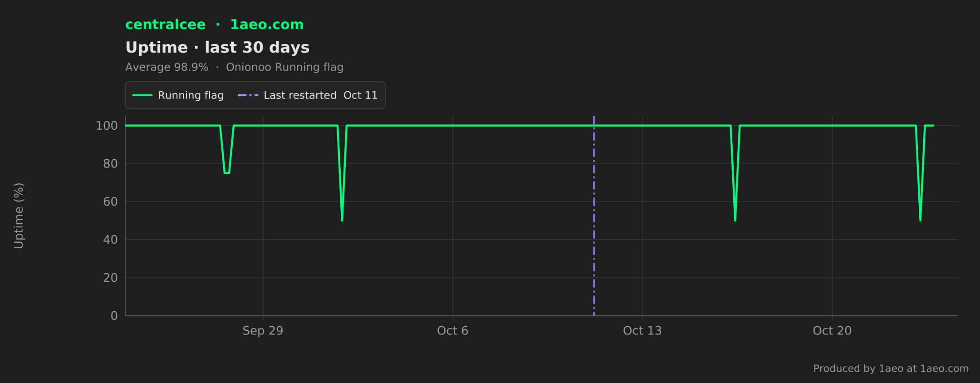
Task: Click the "Sep 29" x-axis date label
Action: (263, 331)
